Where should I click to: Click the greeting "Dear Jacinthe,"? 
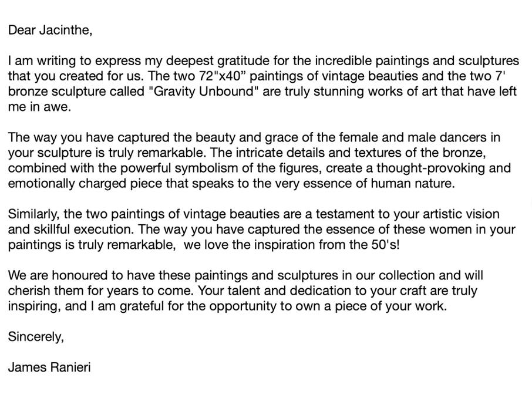50,31
